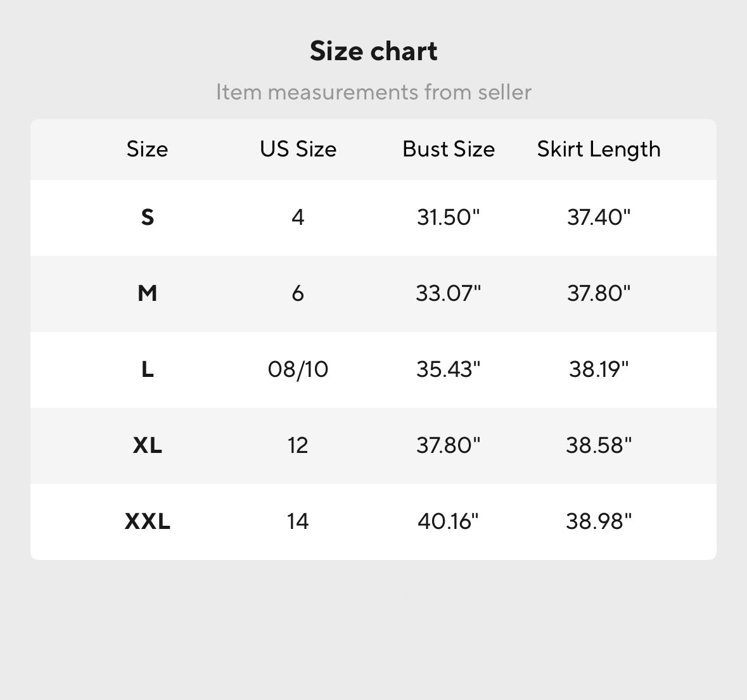Click US size 12 cell
The width and height of the screenshot is (747, 700).
coord(298,445)
